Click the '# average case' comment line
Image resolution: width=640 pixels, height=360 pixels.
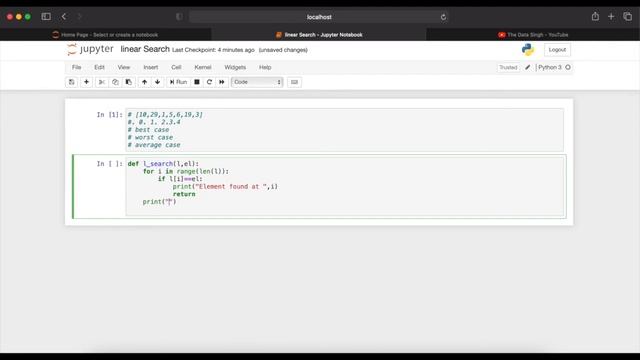pyautogui.click(x=154, y=145)
